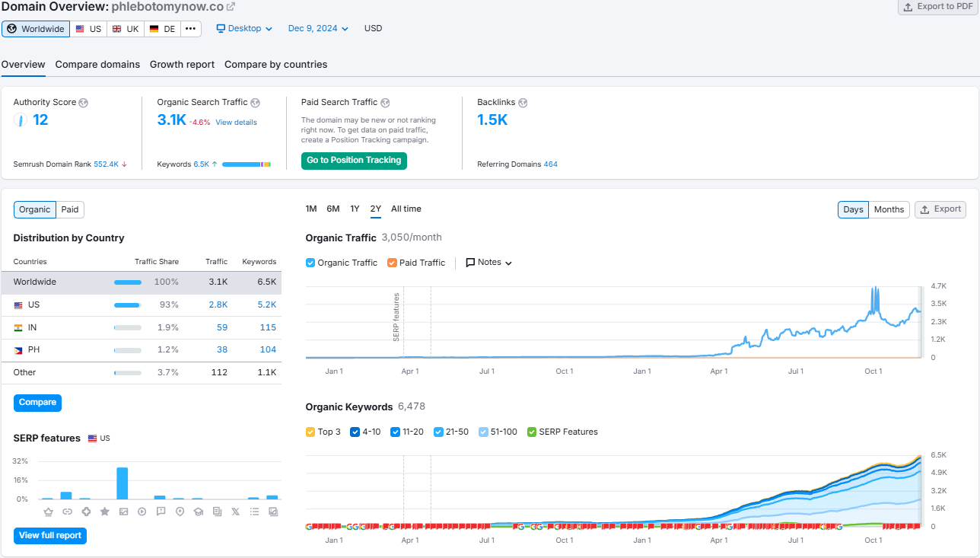Click the chart Export button
Image resolution: width=980 pixels, height=558 pixels.
(940, 209)
